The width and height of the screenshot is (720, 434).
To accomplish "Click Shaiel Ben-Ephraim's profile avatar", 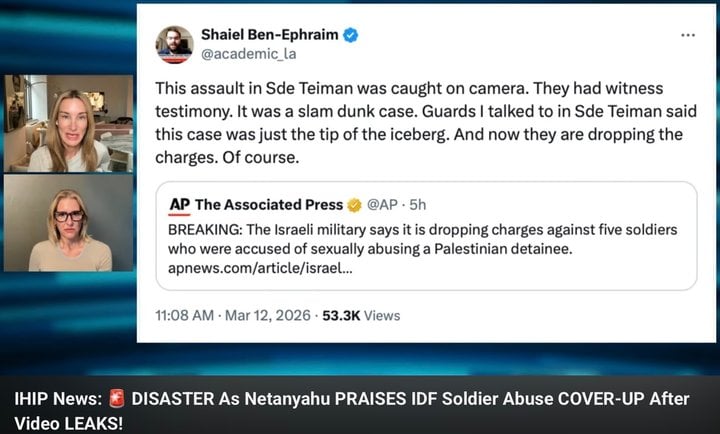I will coord(174,45).
